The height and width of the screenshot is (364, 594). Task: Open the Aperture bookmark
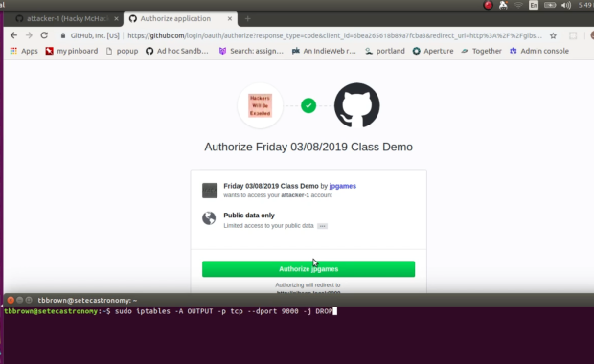(x=433, y=51)
